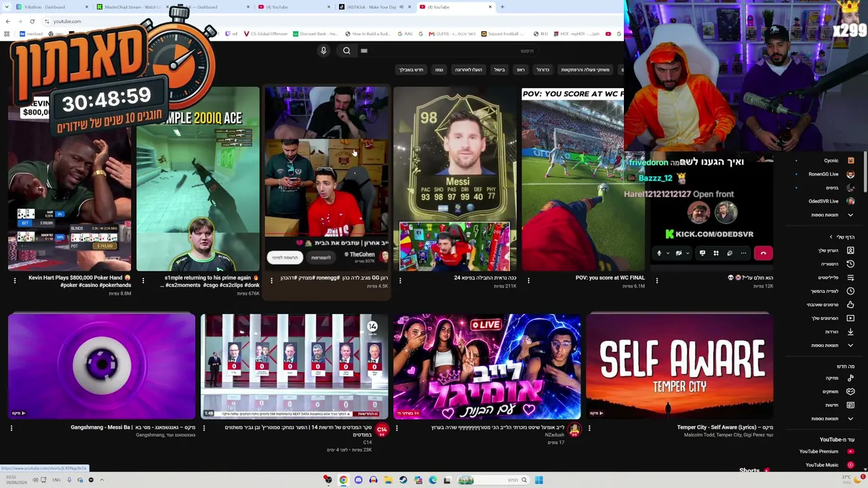Viewport: 868px width, 488px height.
Task: Open the Sopcast Football bookmark
Action: [502, 34]
